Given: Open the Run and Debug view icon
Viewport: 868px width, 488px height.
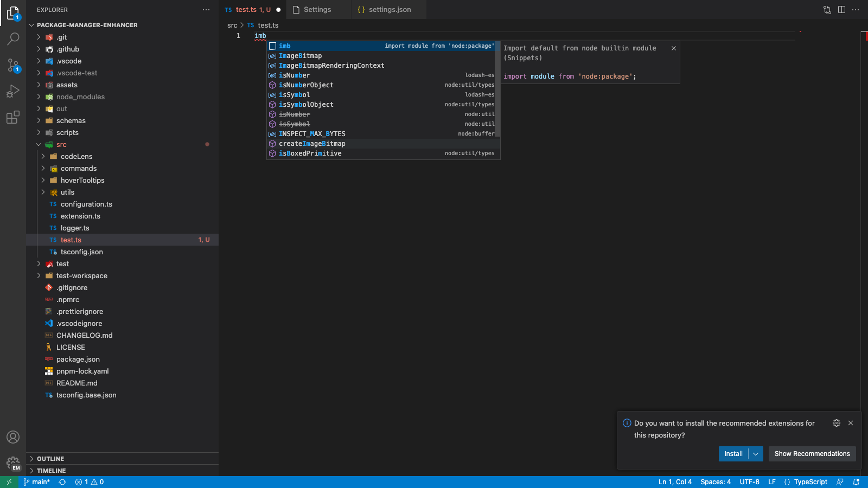Looking at the screenshot, I should tap(13, 91).
